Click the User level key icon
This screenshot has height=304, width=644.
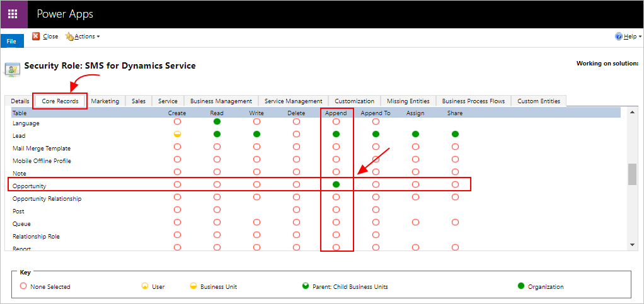(x=144, y=286)
